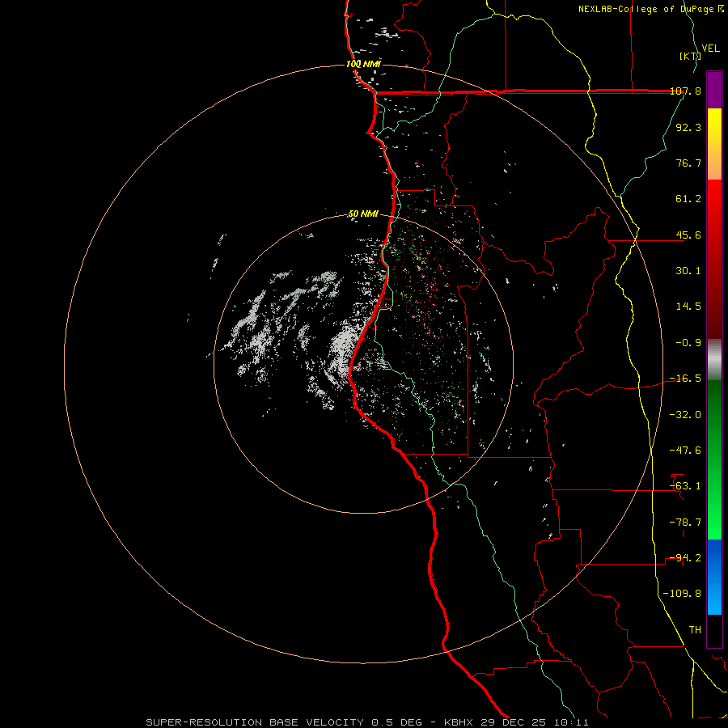Select the -16.5 legend value
The image size is (728, 728).
click(685, 379)
